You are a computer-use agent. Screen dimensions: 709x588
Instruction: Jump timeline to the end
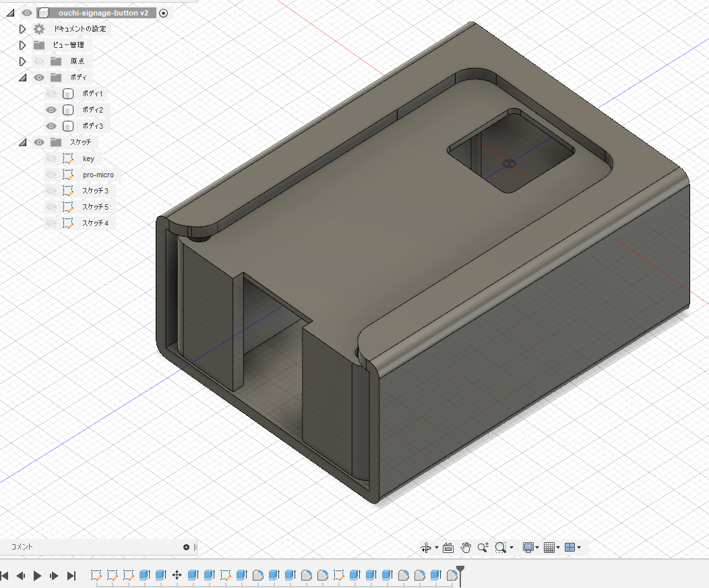tap(71, 576)
